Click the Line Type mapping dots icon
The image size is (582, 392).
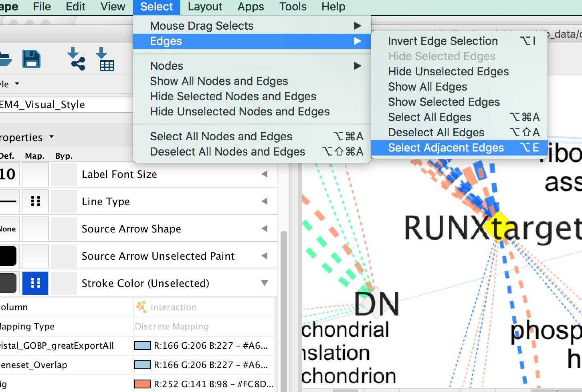coord(35,201)
